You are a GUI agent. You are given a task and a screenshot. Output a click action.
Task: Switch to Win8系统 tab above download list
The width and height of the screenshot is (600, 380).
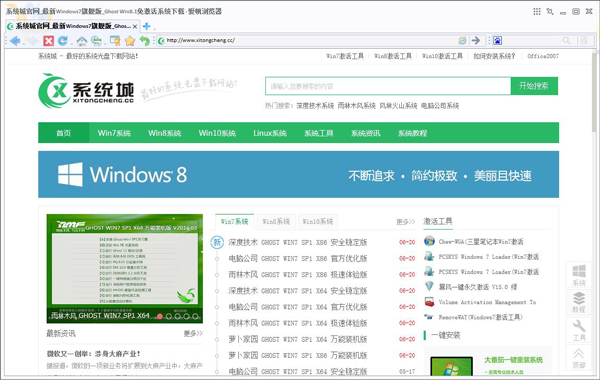[276, 222]
